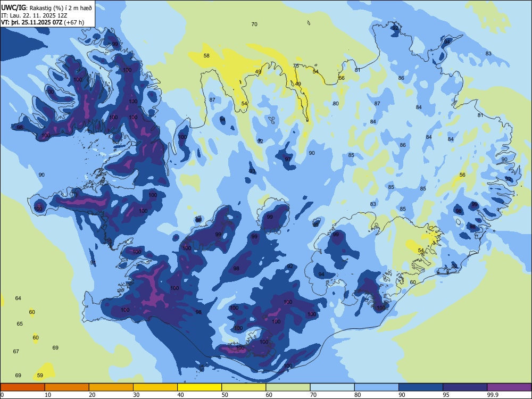532x399 pixels.
Task: Select the 10–20 orange legend swatch
Action: point(67,387)
